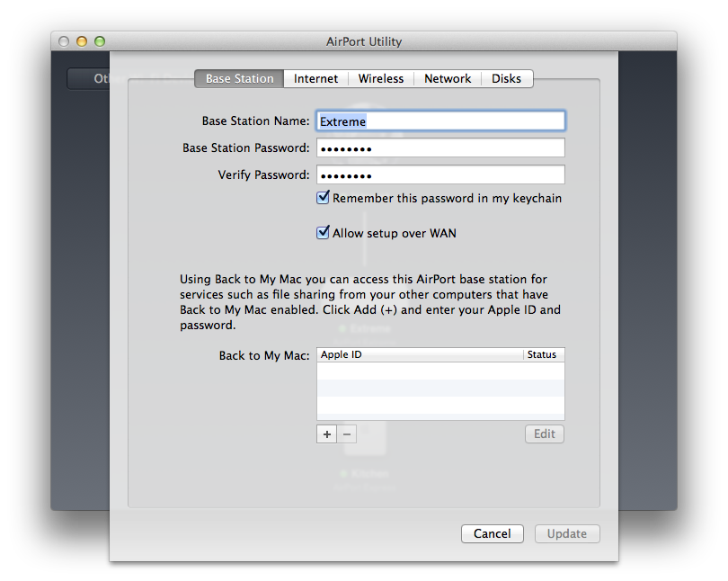Uncheck Remember this password in my keychain
This screenshot has height=581, width=728.
point(323,197)
